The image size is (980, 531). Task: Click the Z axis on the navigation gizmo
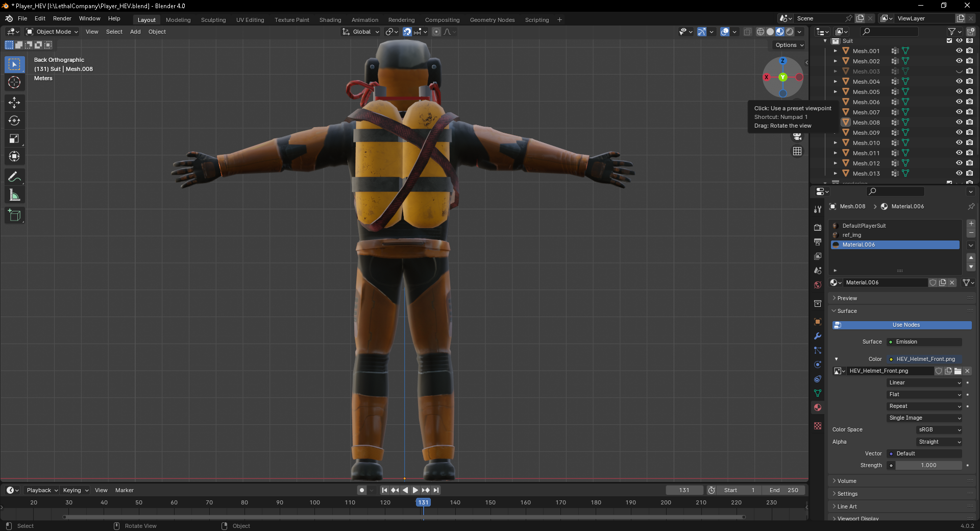tap(782, 61)
